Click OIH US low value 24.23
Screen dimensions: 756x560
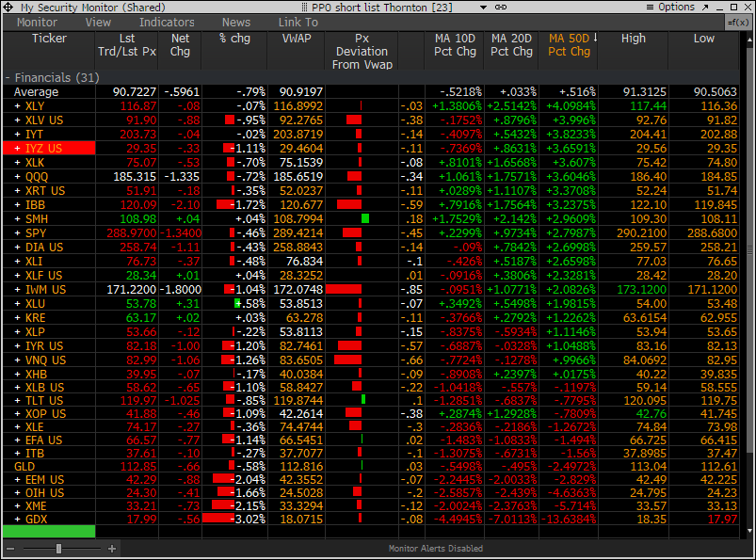point(722,493)
